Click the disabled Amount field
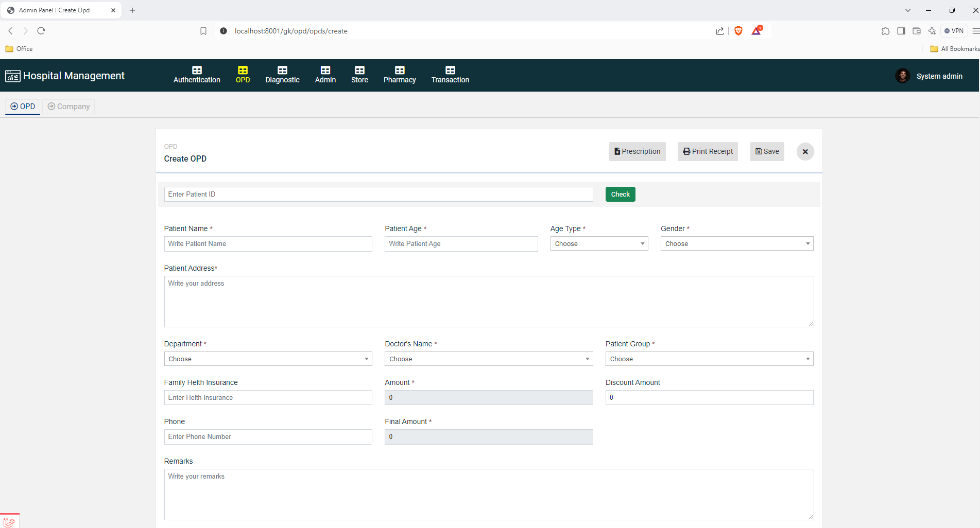Image resolution: width=980 pixels, height=528 pixels. tap(489, 398)
